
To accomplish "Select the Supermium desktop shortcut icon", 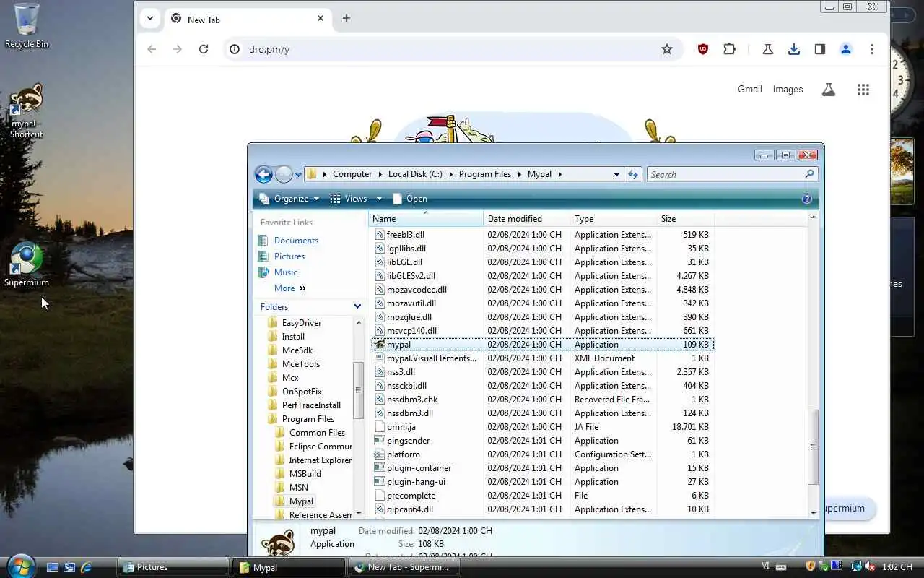I will 27,264.
